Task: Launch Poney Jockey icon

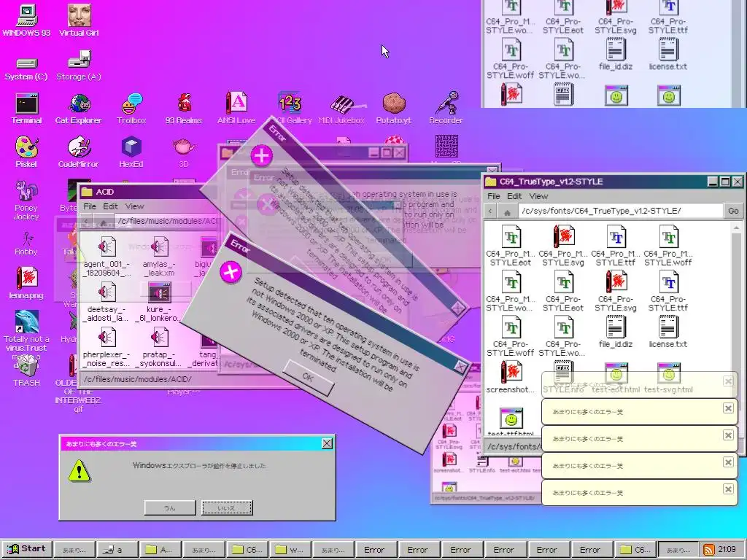Action: coord(26,200)
